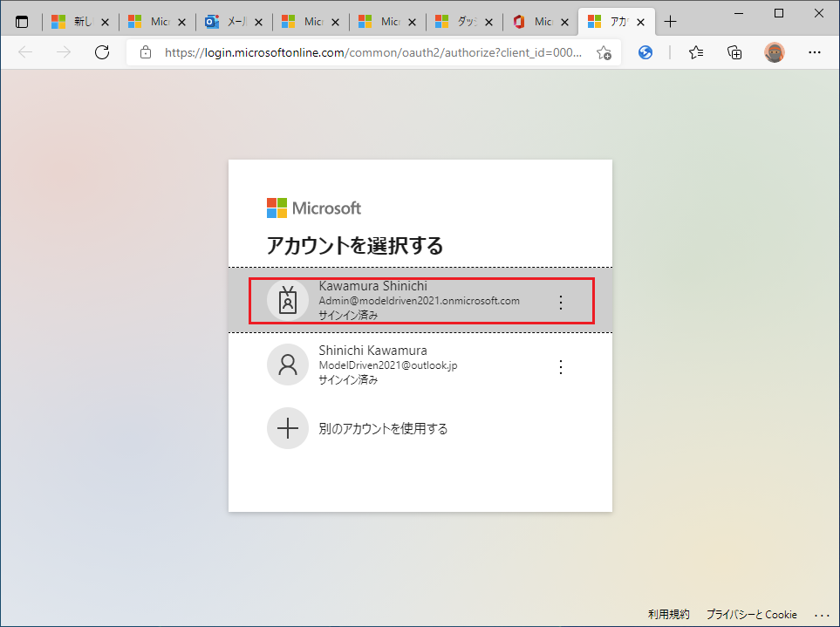Select the Admin@modeldriven2021.onmicrosoft.com account
Viewport: 840px width, 627px height.
click(x=421, y=300)
